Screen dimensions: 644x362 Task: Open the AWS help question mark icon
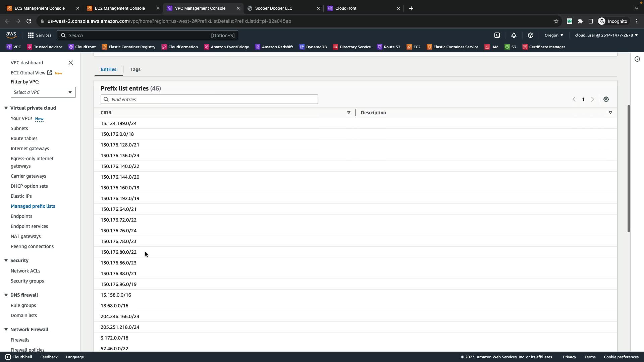click(530, 35)
